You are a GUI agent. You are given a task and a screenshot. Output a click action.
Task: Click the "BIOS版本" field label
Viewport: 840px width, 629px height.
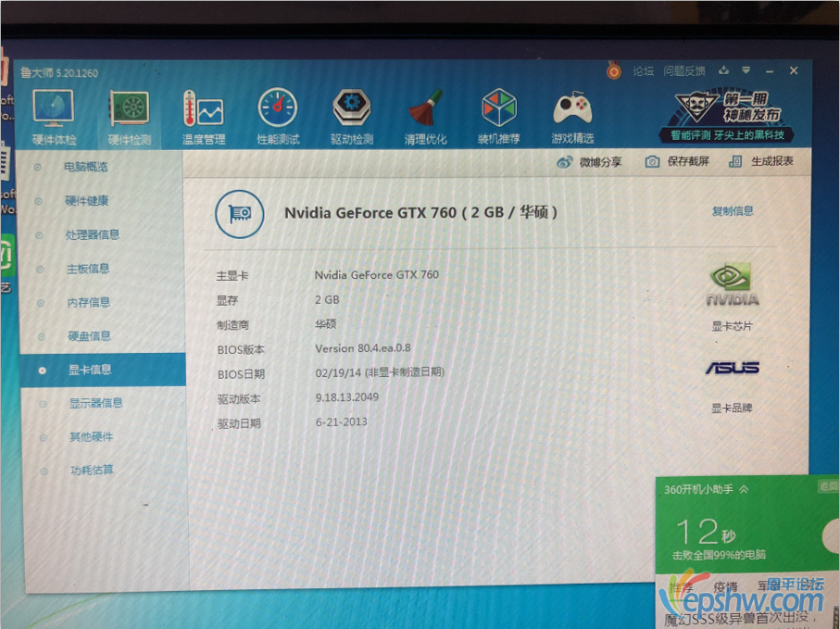tap(241, 350)
